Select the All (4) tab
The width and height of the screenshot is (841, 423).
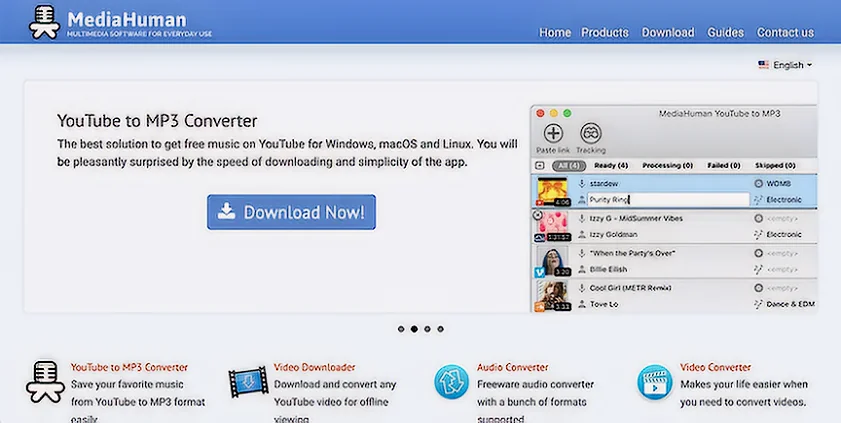click(x=569, y=166)
